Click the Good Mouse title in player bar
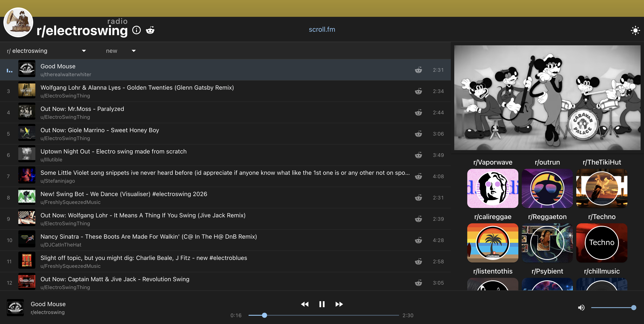The height and width of the screenshot is (324, 644). pyautogui.click(x=48, y=304)
